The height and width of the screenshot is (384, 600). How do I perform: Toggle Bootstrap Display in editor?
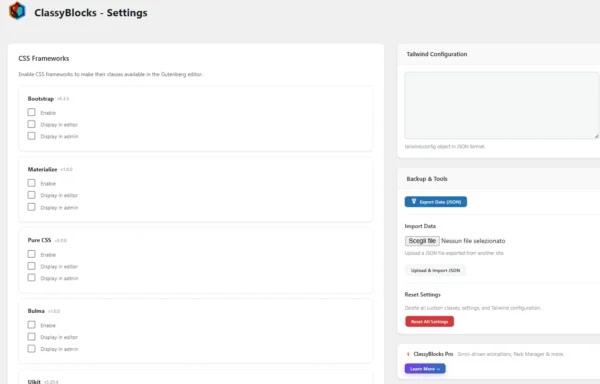point(31,124)
